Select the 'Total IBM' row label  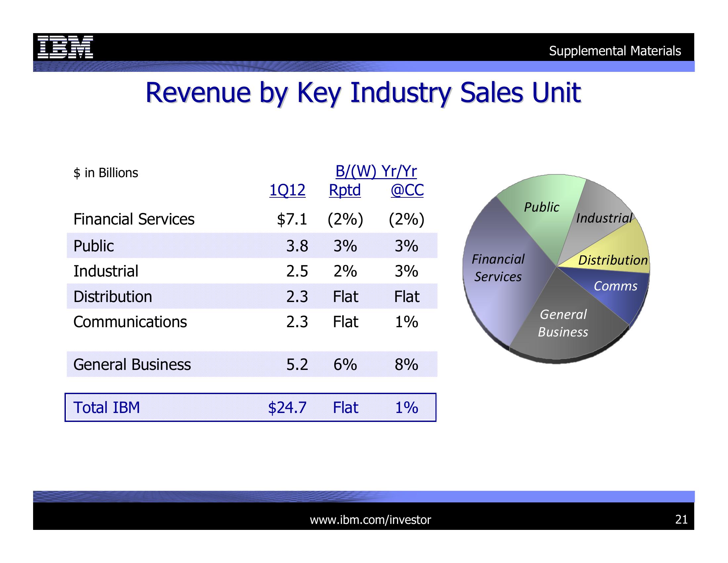pyautogui.click(x=107, y=407)
